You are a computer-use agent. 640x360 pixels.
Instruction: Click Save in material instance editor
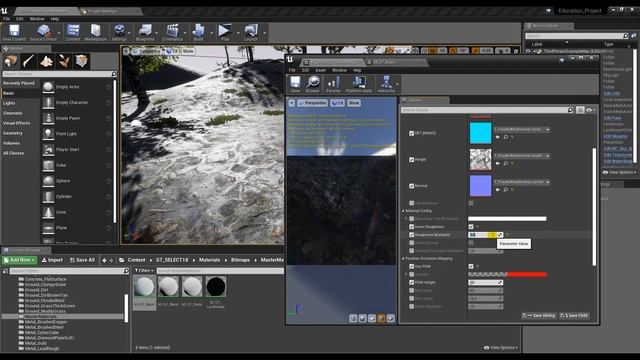click(x=295, y=84)
